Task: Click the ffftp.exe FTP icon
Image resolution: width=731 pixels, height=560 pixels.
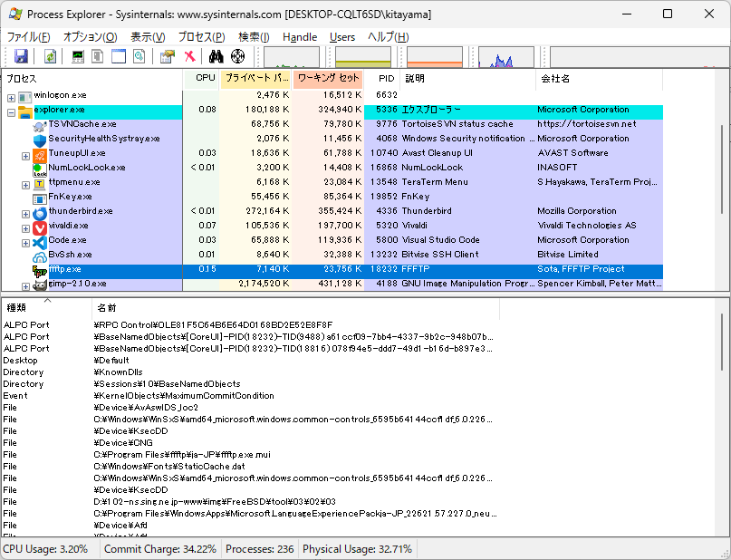Action: pos(40,271)
